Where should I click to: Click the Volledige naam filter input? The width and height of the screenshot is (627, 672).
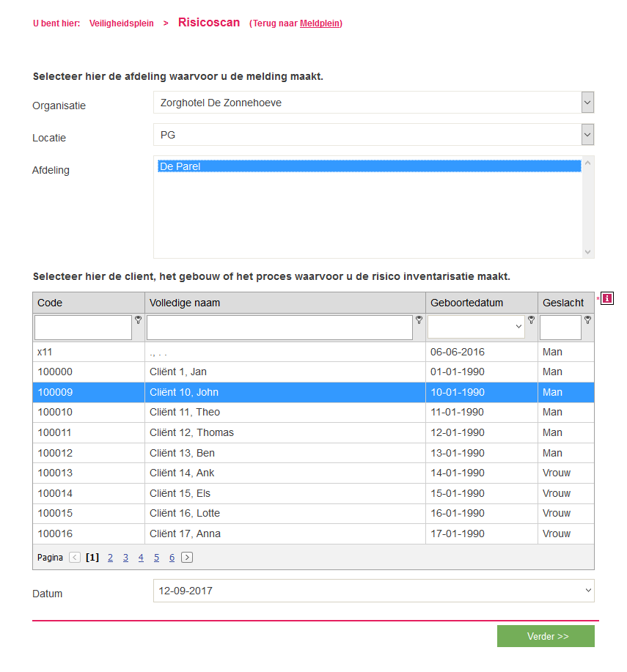pyautogui.click(x=279, y=328)
